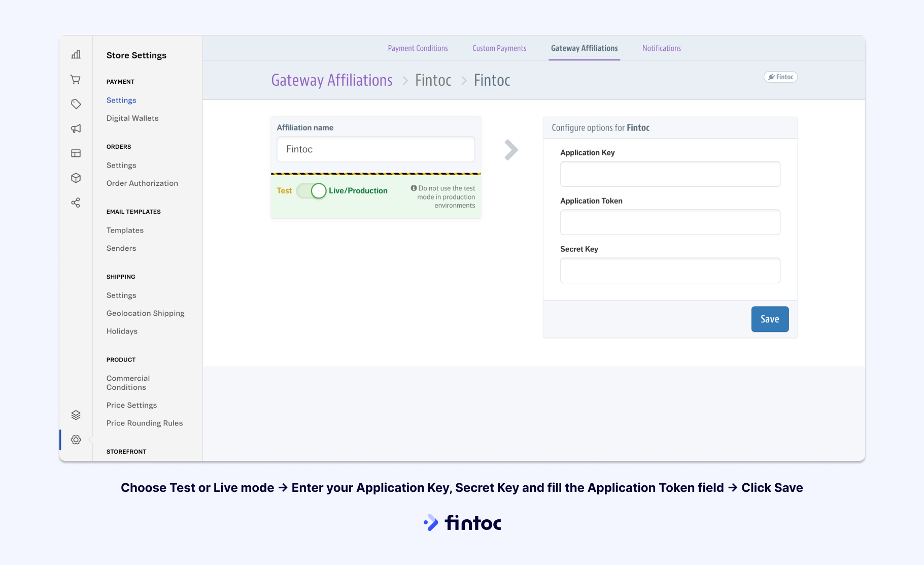Click the first Fintoc breadcrumb

click(x=433, y=80)
